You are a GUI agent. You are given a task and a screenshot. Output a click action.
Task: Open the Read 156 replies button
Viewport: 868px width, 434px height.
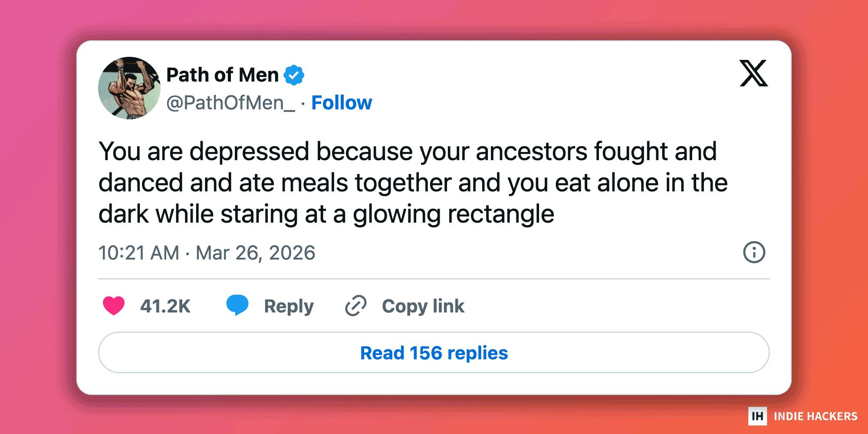tap(434, 352)
